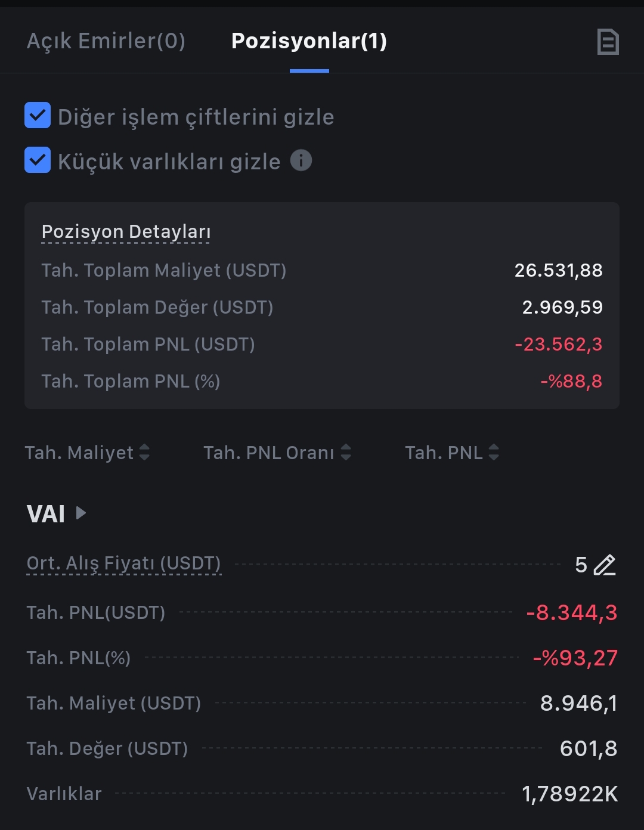Click the sort arrows next to Tah. PNL Oranı
This screenshot has height=830, width=644.
346,453
